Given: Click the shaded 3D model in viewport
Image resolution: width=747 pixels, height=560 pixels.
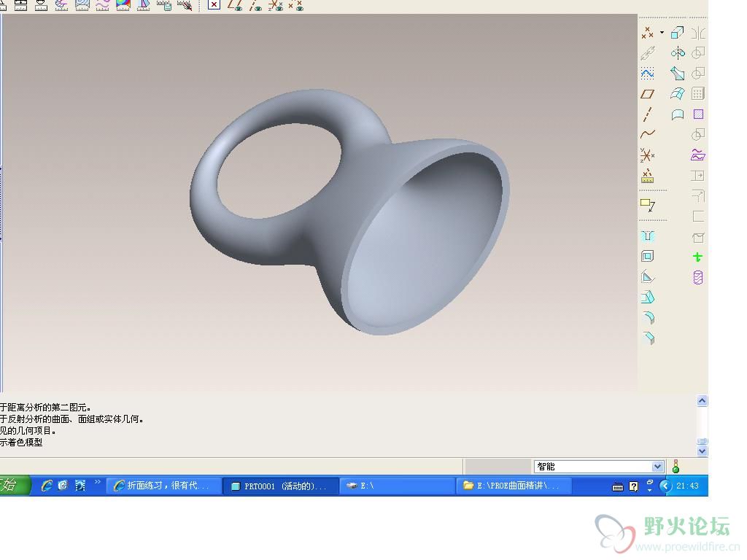Looking at the screenshot, I should tap(349, 211).
